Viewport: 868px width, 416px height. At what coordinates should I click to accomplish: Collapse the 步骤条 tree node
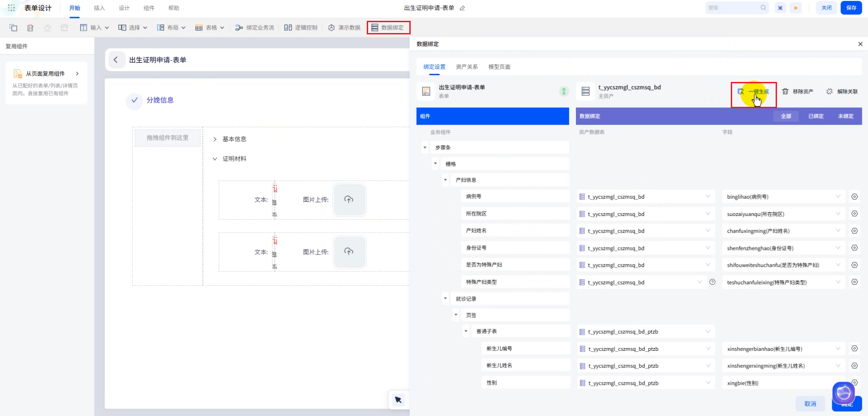tap(425, 148)
